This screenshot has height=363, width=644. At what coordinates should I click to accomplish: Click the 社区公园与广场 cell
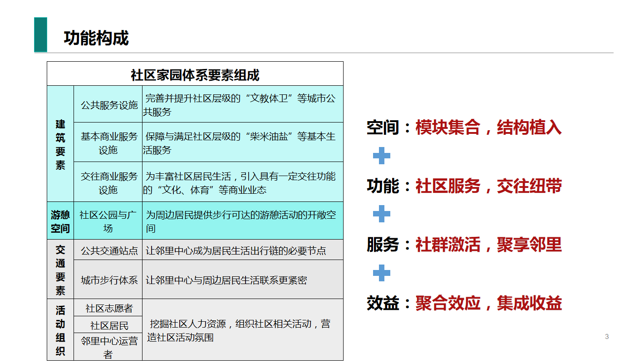coord(108,221)
